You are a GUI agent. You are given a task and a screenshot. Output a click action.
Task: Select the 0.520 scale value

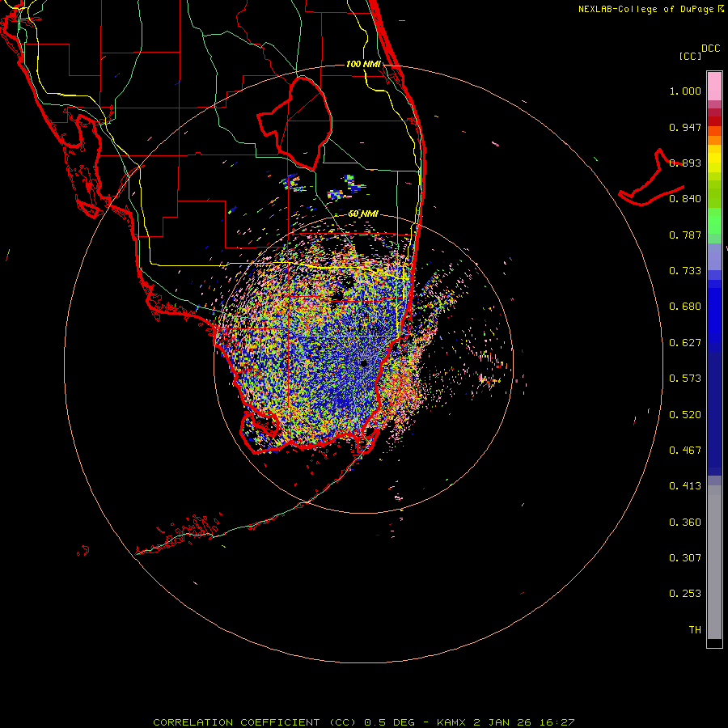click(685, 415)
